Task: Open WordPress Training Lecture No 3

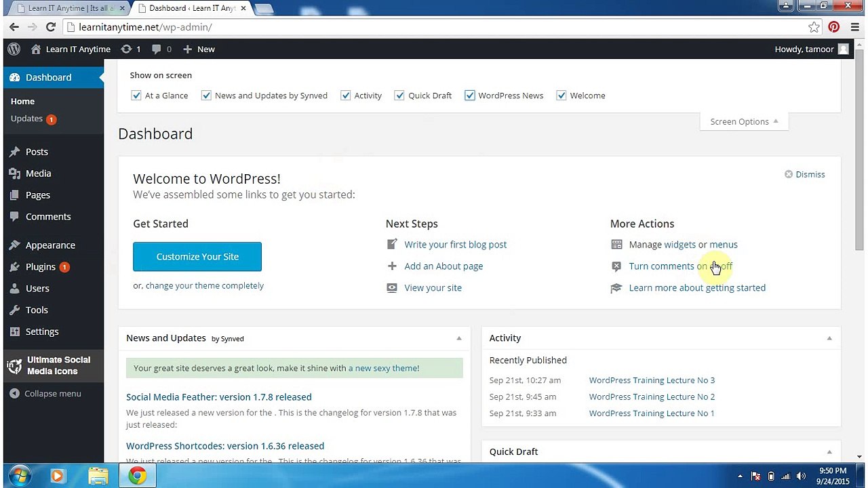Action: pyautogui.click(x=652, y=380)
